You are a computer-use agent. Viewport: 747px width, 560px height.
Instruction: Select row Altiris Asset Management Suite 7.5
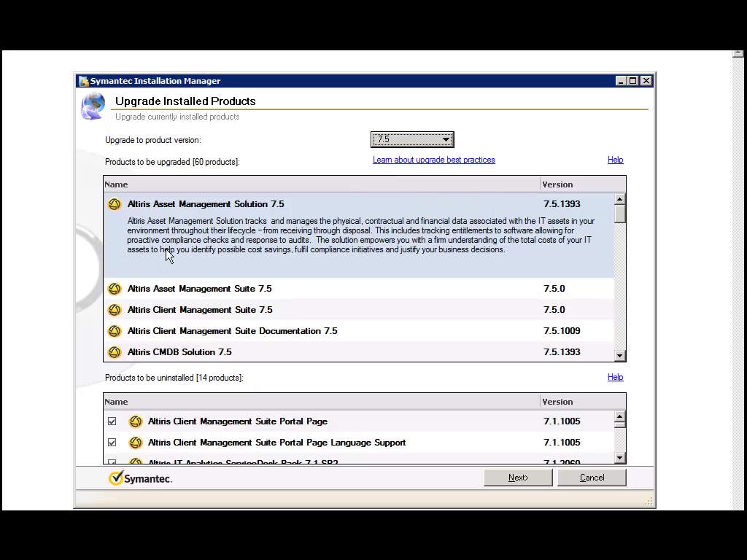tap(359, 289)
